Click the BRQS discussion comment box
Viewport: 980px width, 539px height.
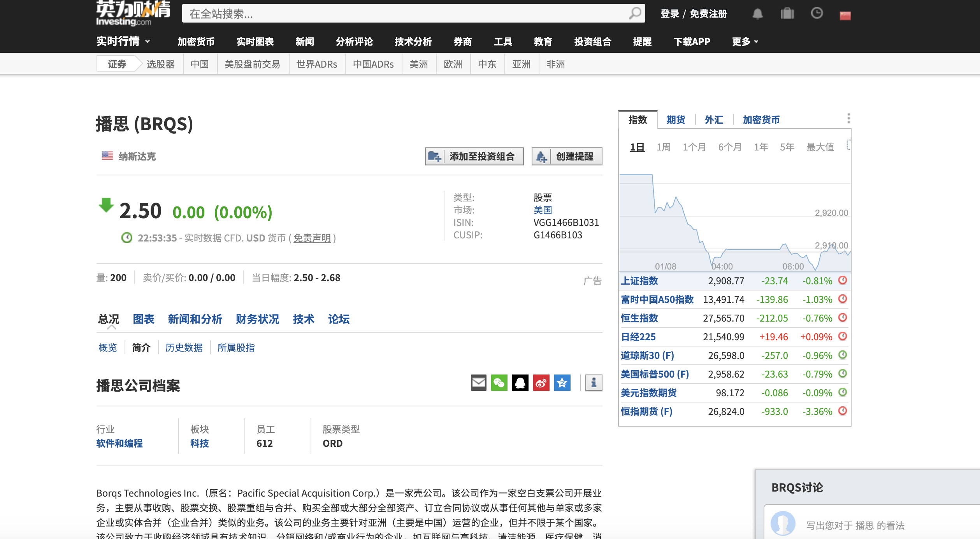[872, 522]
